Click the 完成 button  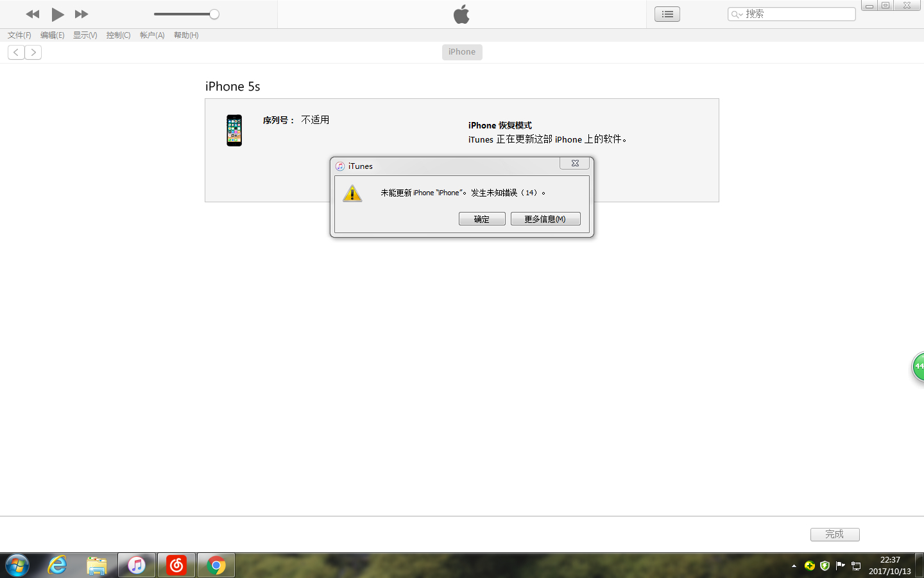(x=835, y=534)
